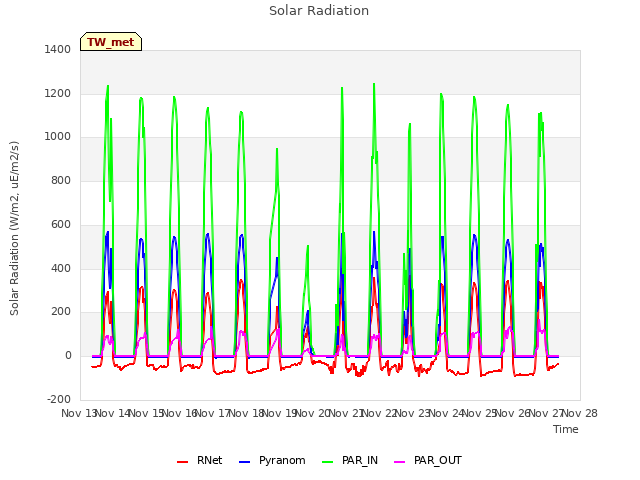Click the TW_met annotation label

pos(111,42)
